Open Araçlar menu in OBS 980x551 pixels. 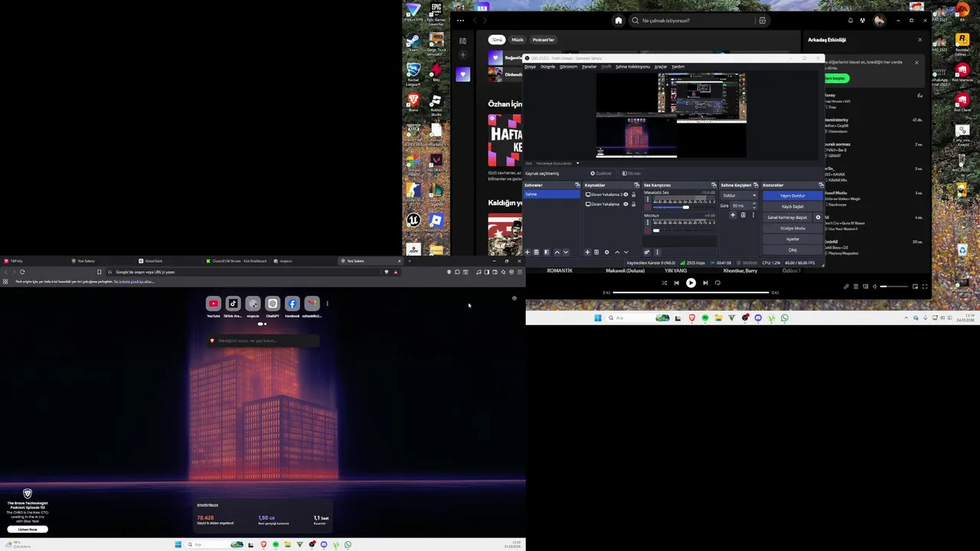click(661, 67)
